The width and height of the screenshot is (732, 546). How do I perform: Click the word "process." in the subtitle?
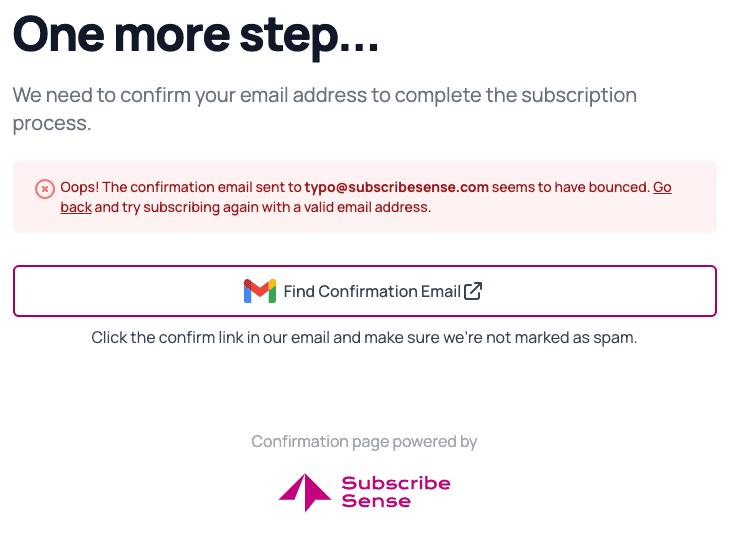coord(52,123)
